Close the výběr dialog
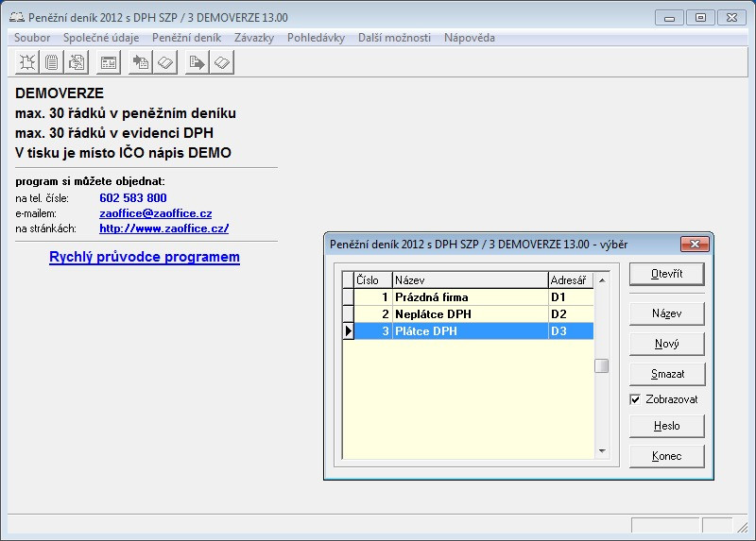This screenshot has width=756, height=541. [695, 245]
